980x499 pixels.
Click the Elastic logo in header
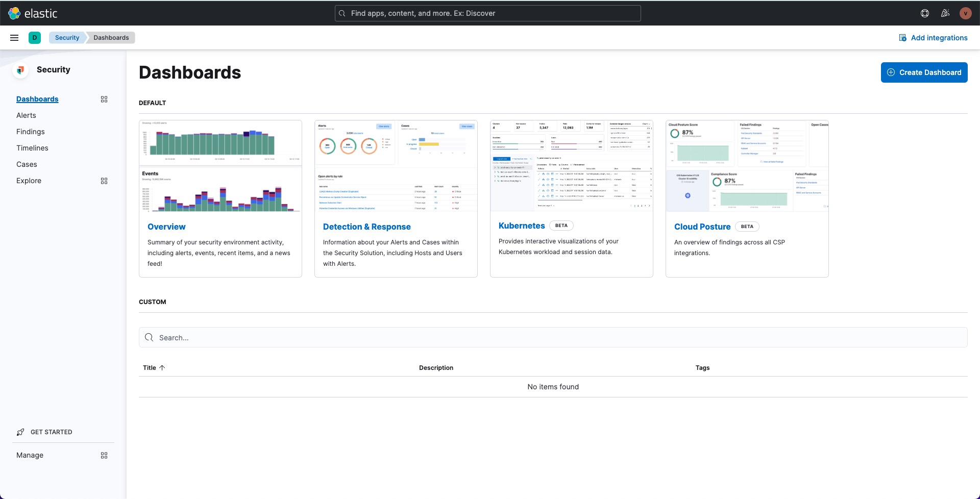tap(33, 13)
